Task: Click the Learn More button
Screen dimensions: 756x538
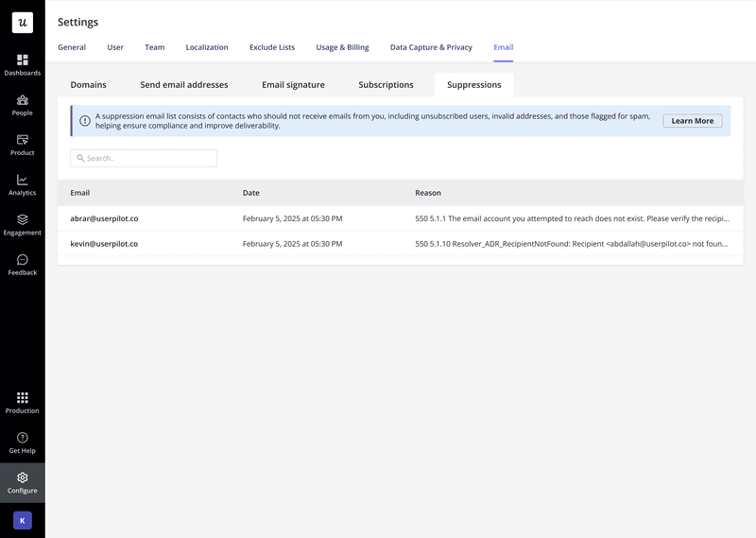Action: tap(693, 121)
